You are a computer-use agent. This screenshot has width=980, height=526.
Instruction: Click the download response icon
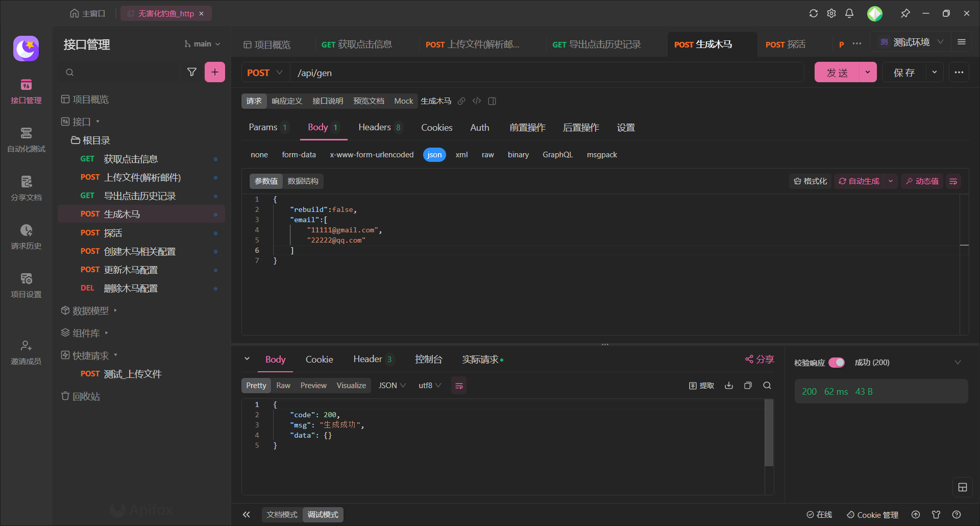coord(729,386)
